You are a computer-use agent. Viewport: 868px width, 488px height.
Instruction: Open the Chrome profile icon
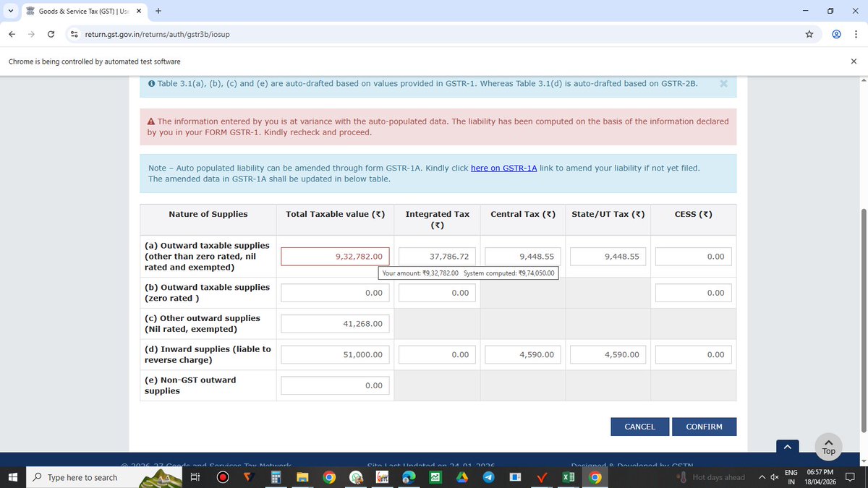836,34
